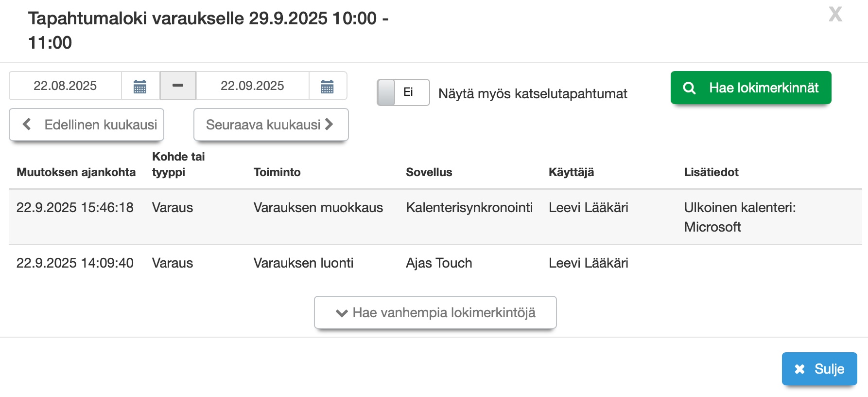Click the start date field 22.08.2025

pyautogui.click(x=65, y=86)
